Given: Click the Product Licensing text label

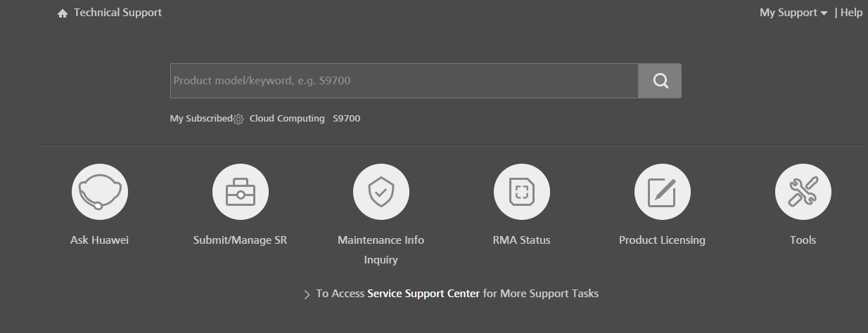Looking at the screenshot, I should 662,240.
